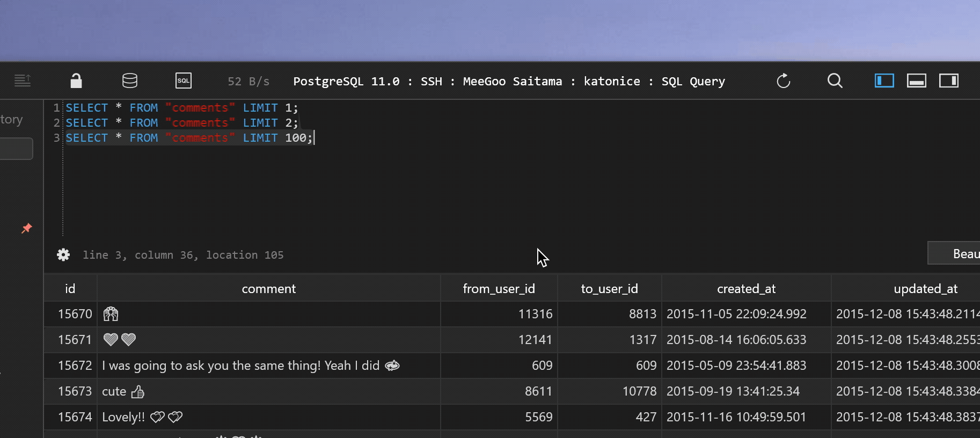Screen dimensions: 980x438
Task: Click the sidebar search input field
Action: (16, 149)
